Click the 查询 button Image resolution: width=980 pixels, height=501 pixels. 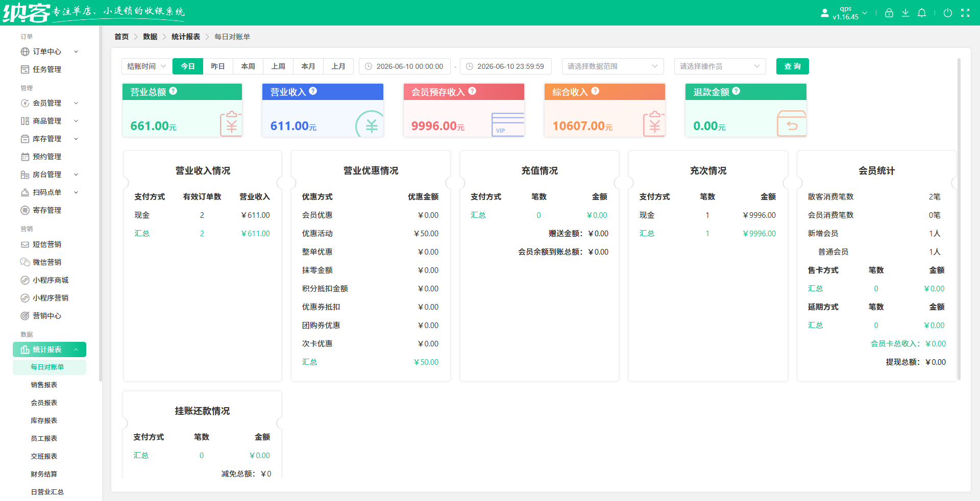[x=792, y=66]
